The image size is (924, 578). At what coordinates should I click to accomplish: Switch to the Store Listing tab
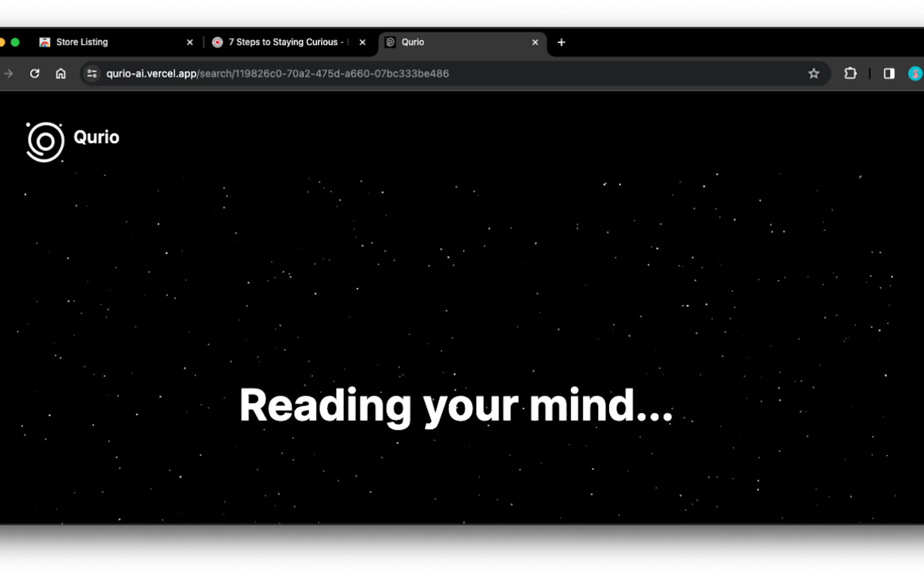[x=82, y=42]
